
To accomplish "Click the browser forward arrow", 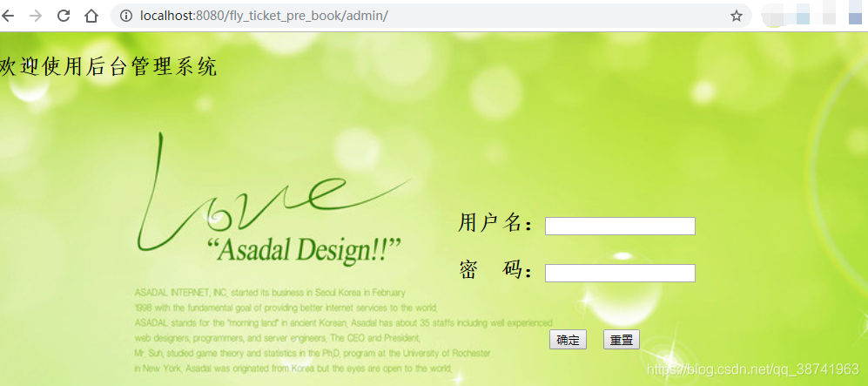I will [36, 16].
